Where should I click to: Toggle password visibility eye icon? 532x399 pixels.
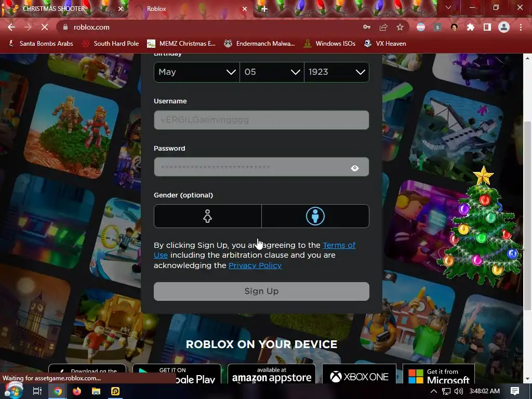pyautogui.click(x=355, y=168)
